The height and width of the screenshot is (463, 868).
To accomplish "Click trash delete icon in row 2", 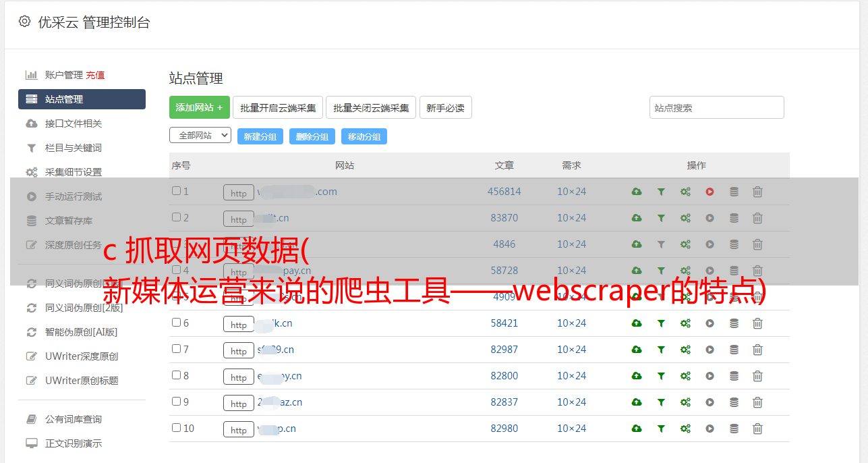I will pyautogui.click(x=757, y=218).
